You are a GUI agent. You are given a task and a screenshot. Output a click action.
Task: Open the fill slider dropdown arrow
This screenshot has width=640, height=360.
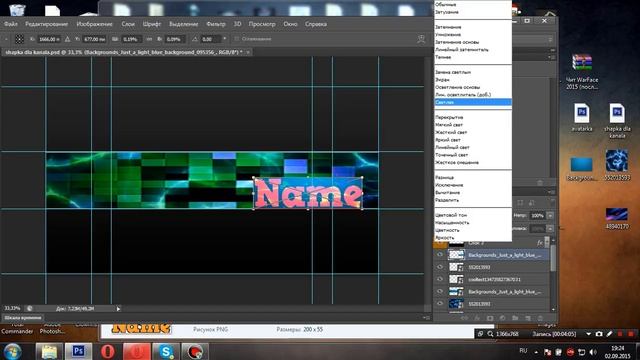tap(550, 229)
